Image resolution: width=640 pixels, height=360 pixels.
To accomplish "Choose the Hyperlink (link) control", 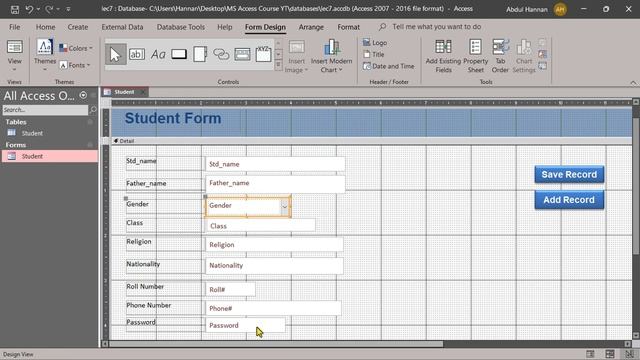I will (x=221, y=54).
